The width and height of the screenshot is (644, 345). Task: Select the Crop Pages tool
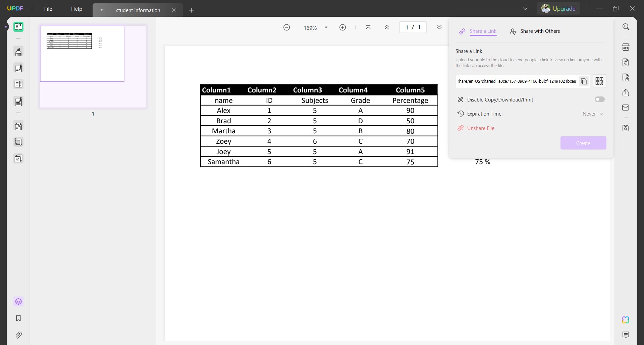[18, 142]
